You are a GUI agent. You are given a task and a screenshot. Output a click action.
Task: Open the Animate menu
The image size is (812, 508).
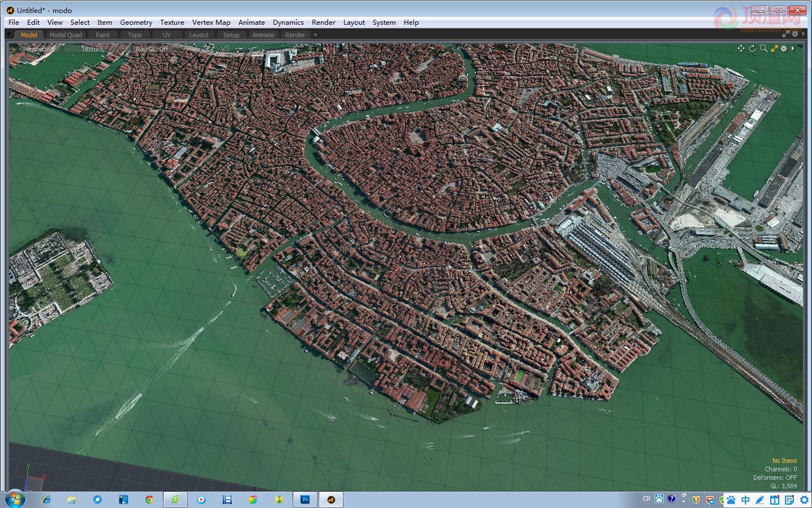click(x=251, y=23)
